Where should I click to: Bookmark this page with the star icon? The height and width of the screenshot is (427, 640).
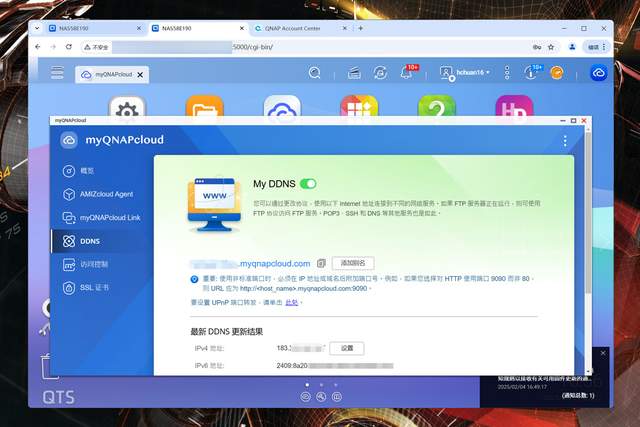coord(551,47)
